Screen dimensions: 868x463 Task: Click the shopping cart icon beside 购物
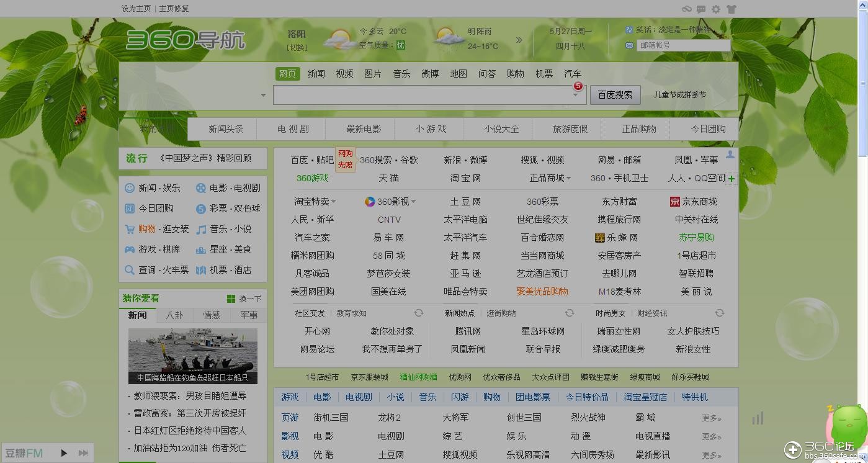130,229
